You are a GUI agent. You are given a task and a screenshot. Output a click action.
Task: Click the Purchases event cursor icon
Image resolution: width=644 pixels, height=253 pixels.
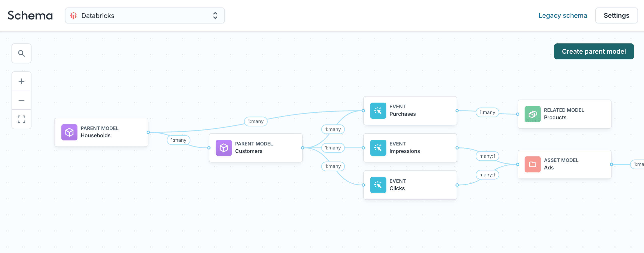tap(378, 111)
